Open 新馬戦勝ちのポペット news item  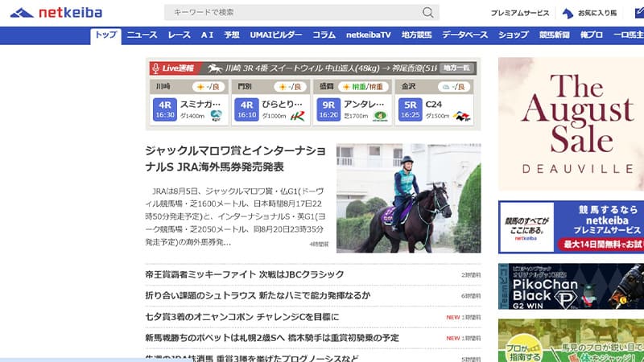[272, 338]
